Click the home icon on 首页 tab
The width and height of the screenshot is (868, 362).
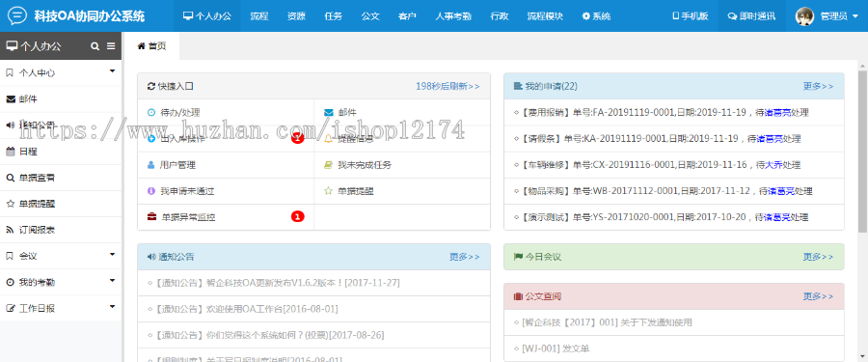coord(141,46)
